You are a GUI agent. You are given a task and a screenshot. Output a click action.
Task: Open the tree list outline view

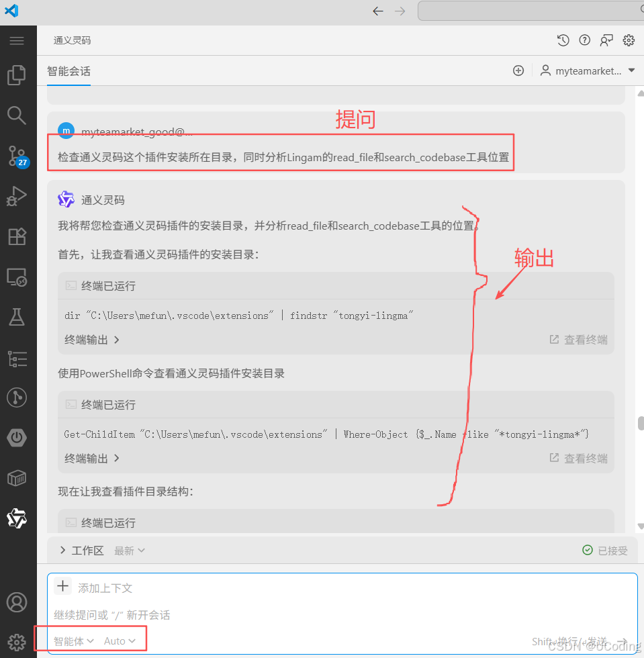pyautogui.click(x=17, y=359)
